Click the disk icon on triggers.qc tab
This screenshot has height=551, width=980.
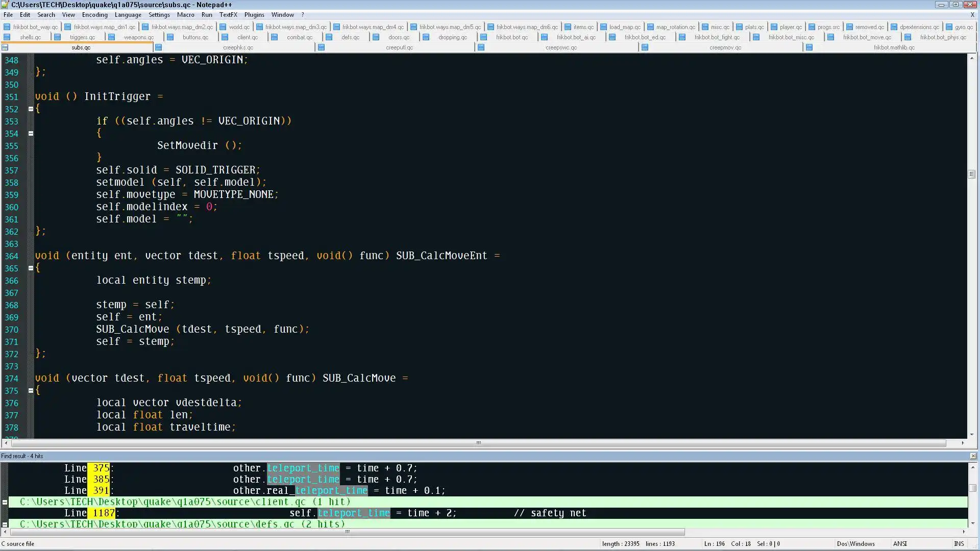pyautogui.click(x=57, y=37)
